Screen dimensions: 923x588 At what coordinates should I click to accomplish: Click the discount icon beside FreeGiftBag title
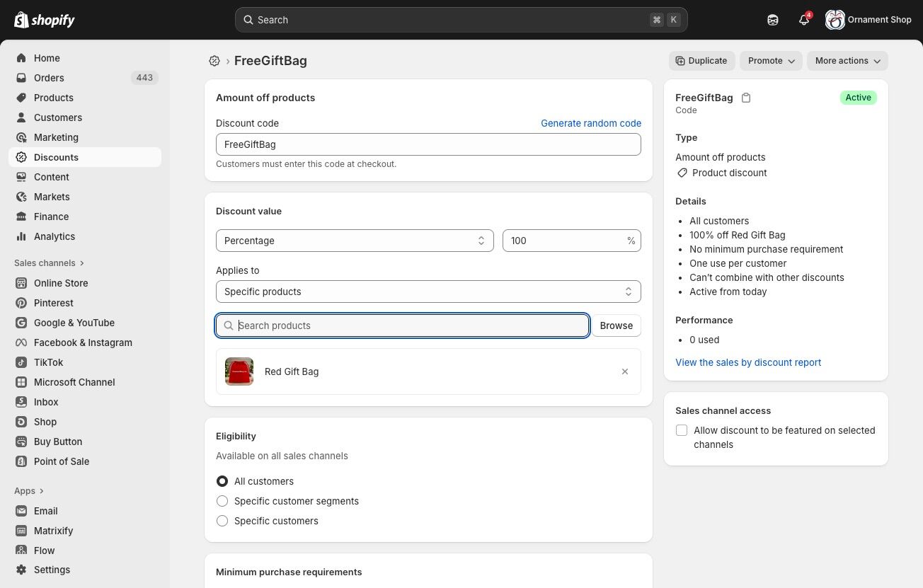point(214,61)
